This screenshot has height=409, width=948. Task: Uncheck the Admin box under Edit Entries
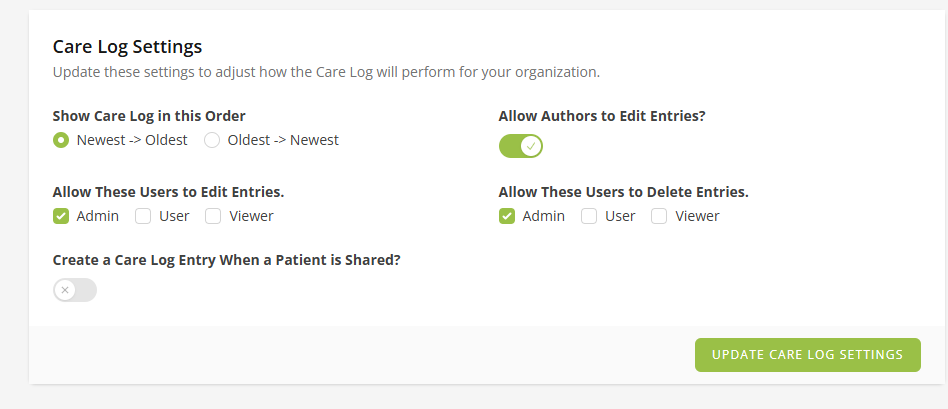[x=61, y=216]
